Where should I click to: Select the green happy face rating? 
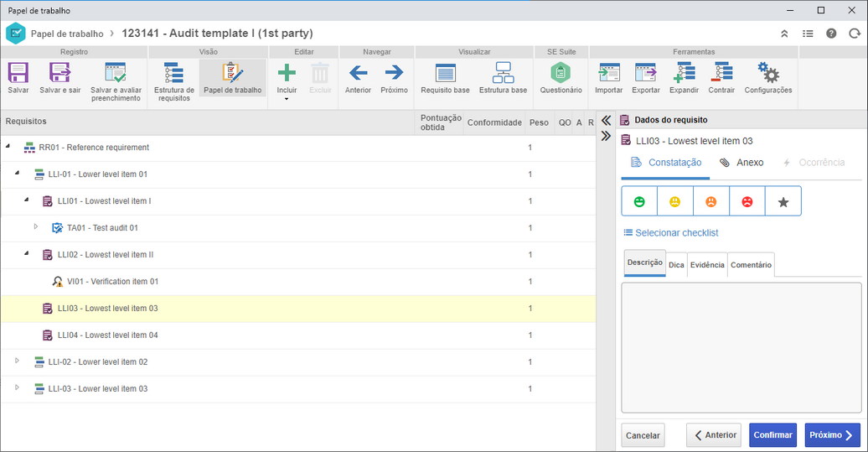coord(639,201)
